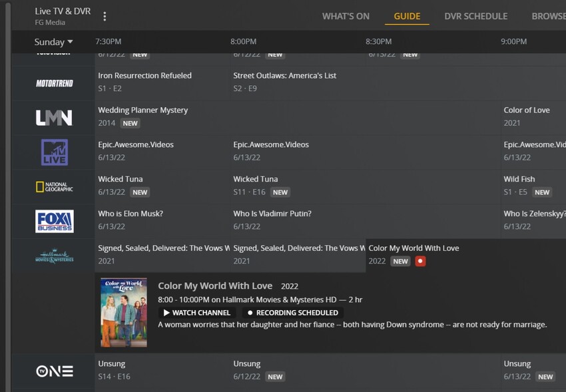
Task: Select the GUIDE menu item
Action: (407, 16)
